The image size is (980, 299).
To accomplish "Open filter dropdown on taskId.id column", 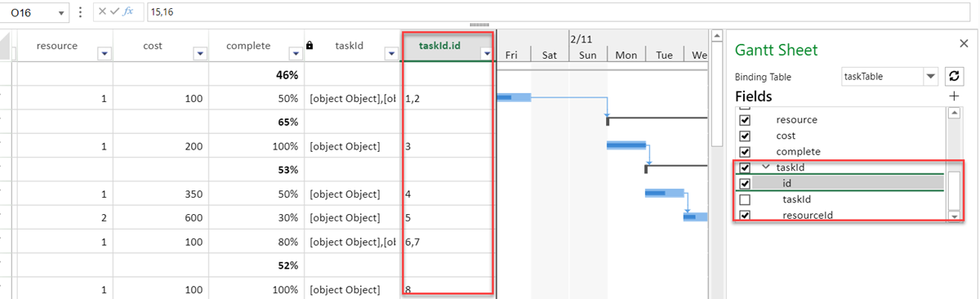I will [487, 53].
